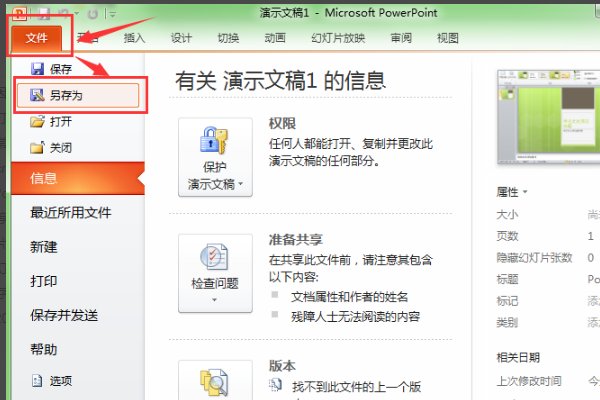Click 文档属性和作者的姓名 item
The image size is (600, 400).
(349, 297)
